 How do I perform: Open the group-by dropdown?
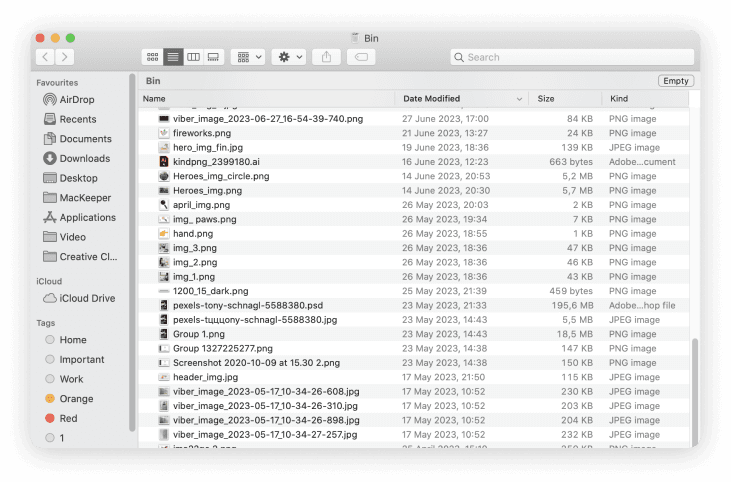tap(247, 57)
